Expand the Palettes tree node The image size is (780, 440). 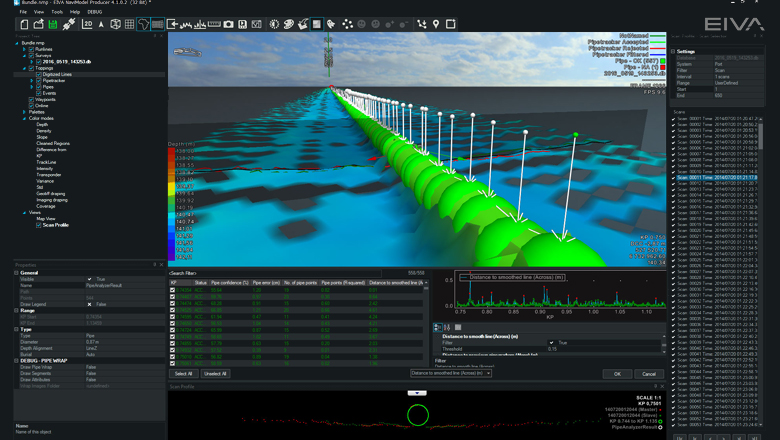(x=24, y=112)
